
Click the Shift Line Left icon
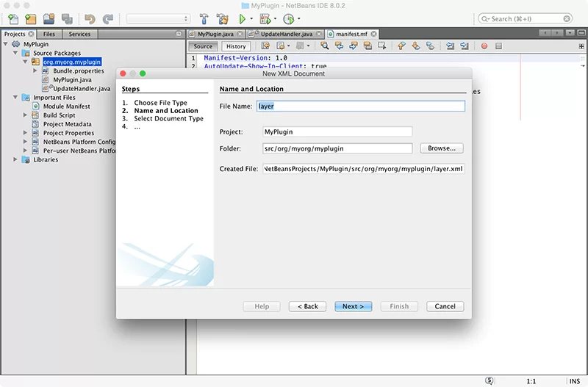[451, 46]
